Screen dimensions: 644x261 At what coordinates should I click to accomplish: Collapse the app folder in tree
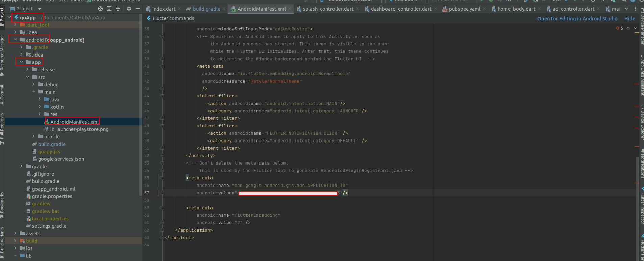click(x=22, y=62)
